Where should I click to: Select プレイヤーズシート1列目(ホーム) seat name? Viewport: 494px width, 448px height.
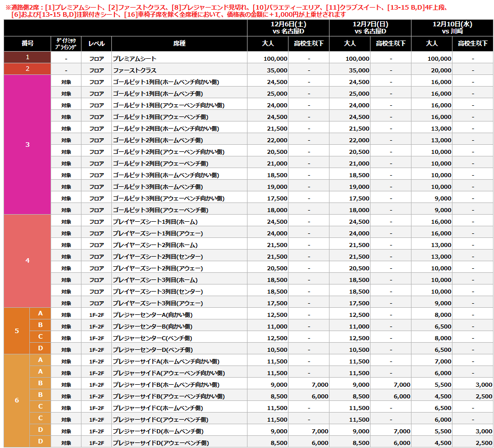(155, 222)
